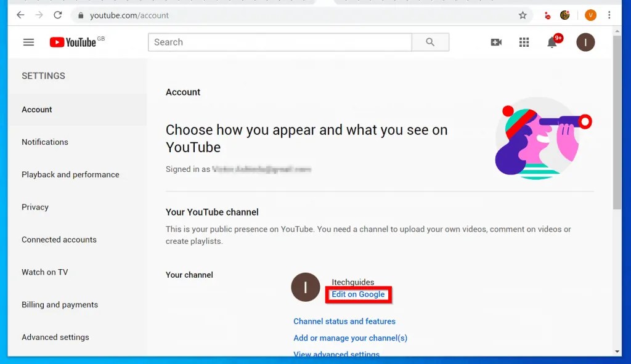Open Chrome's three-dot menu

(x=609, y=15)
